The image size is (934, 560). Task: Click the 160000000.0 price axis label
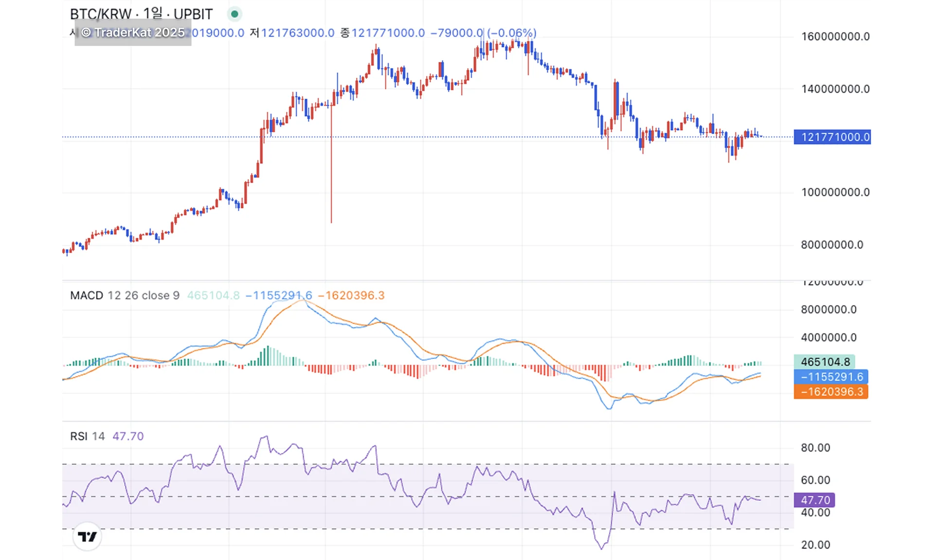coord(835,36)
